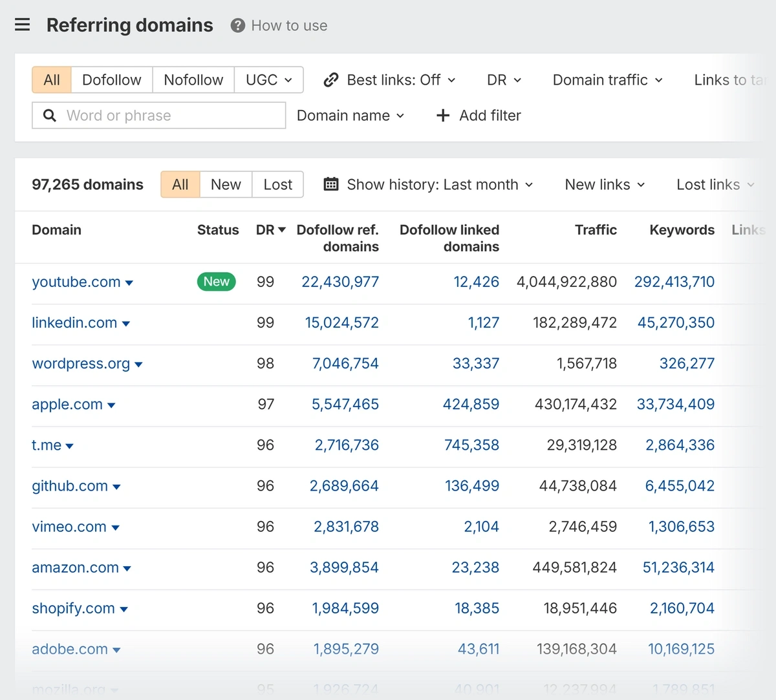Open the Links to target filter

(729, 80)
